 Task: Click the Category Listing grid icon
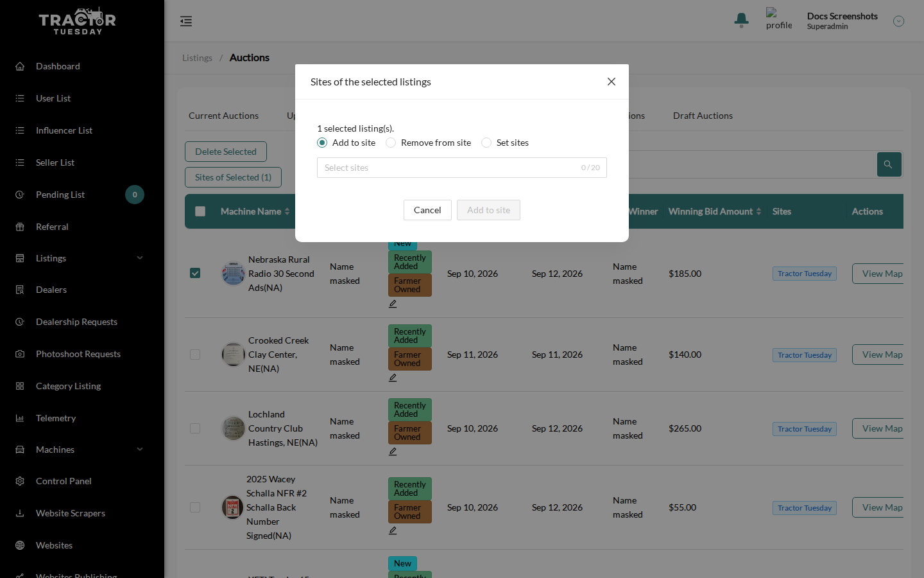click(20, 386)
